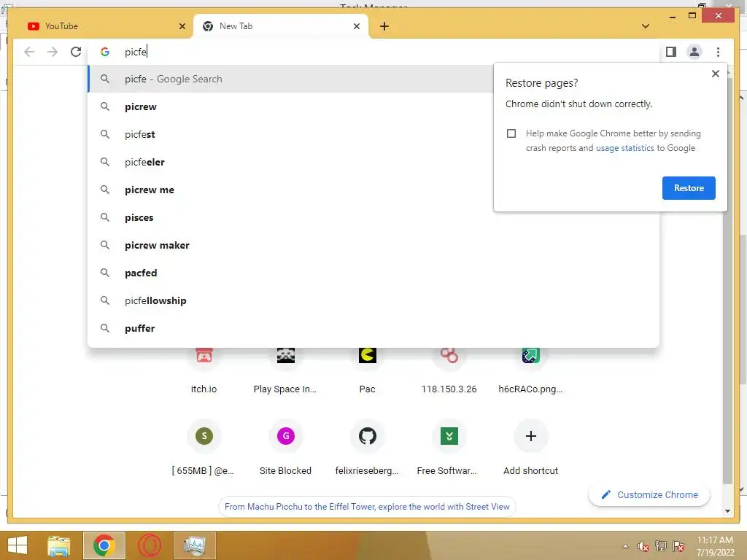Click the browser forward arrow

(x=53, y=52)
